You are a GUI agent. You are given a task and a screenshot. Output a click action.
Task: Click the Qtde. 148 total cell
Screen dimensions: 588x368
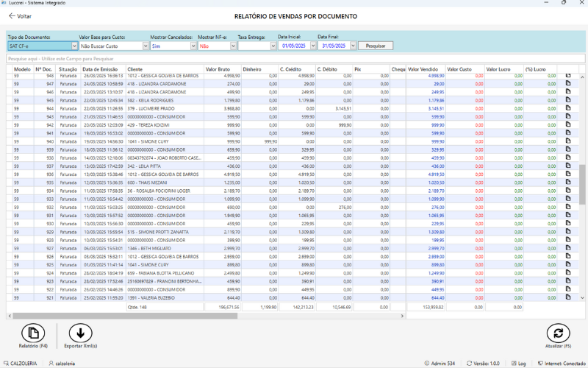point(165,307)
